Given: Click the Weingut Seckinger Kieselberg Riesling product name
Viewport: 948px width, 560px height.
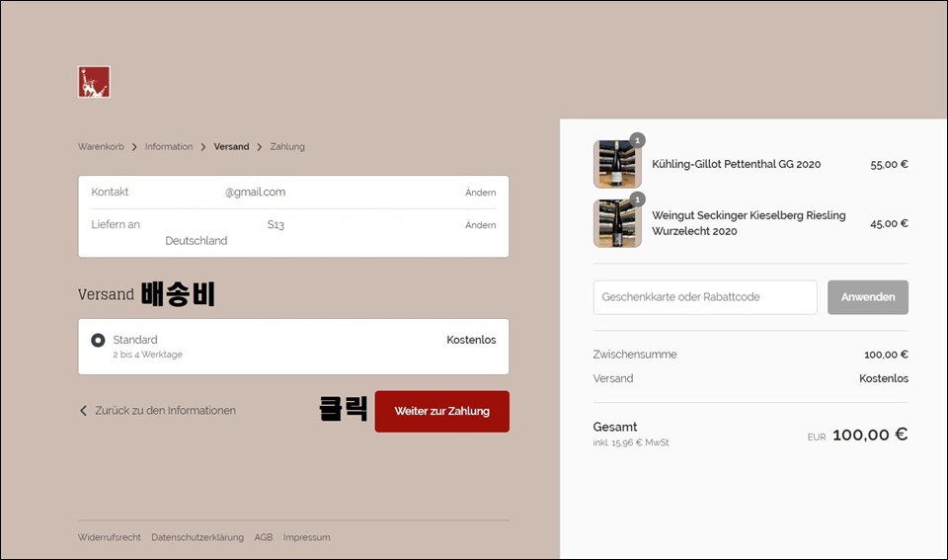Looking at the screenshot, I should (x=749, y=223).
